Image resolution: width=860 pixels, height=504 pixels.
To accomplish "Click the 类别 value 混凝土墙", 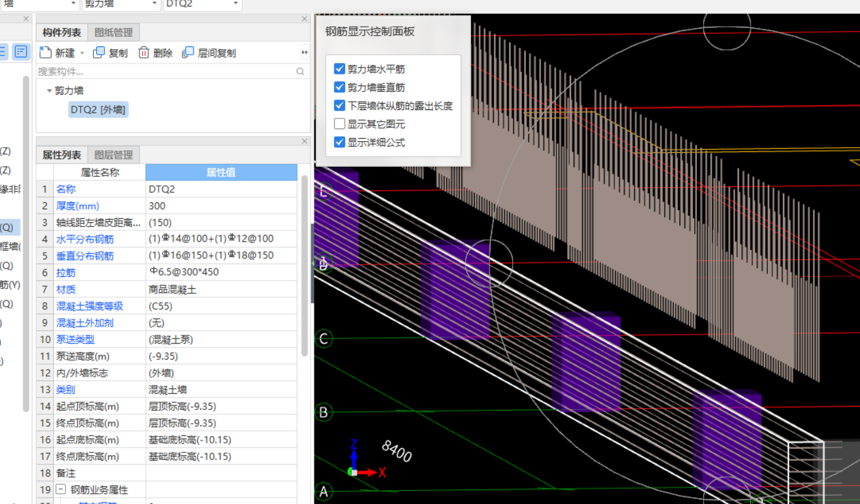I will pyautogui.click(x=222, y=389).
